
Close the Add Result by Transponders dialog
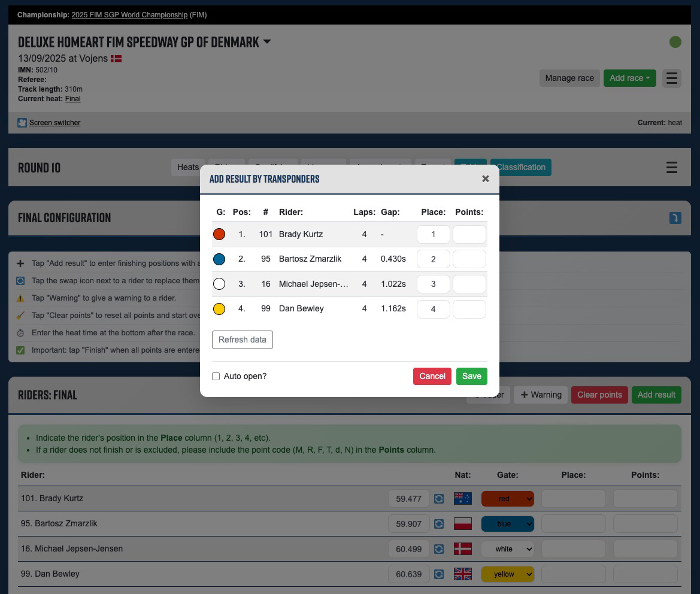pos(486,178)
